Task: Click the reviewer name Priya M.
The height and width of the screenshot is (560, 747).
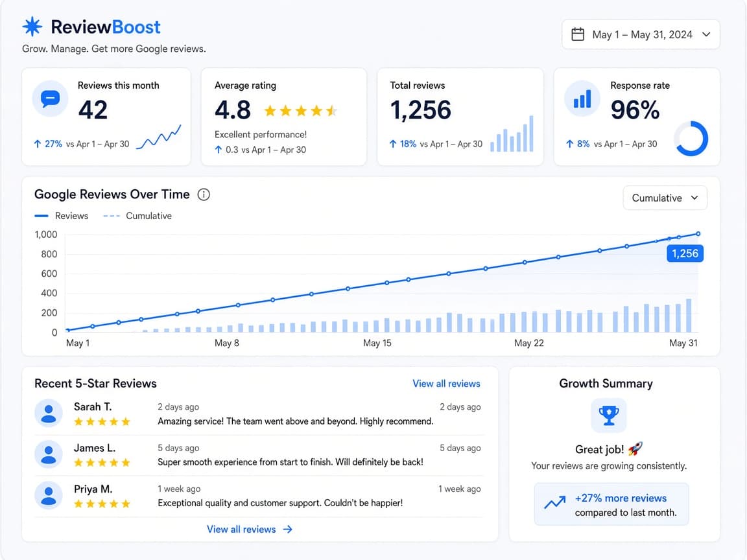Action: click(93, 489)
